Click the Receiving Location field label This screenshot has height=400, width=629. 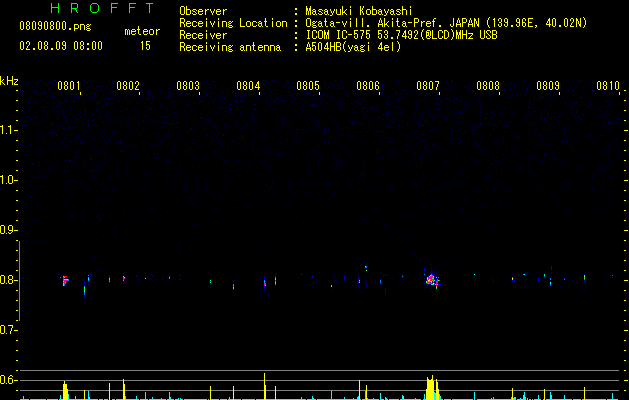point(233,23)
